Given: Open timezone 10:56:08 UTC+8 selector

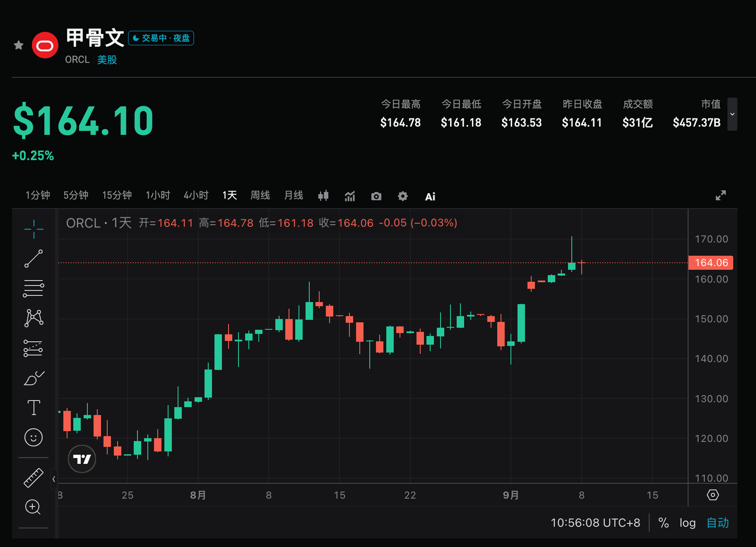Looking at the screenshot, I should pyautogui.click(x=595, y=523).
